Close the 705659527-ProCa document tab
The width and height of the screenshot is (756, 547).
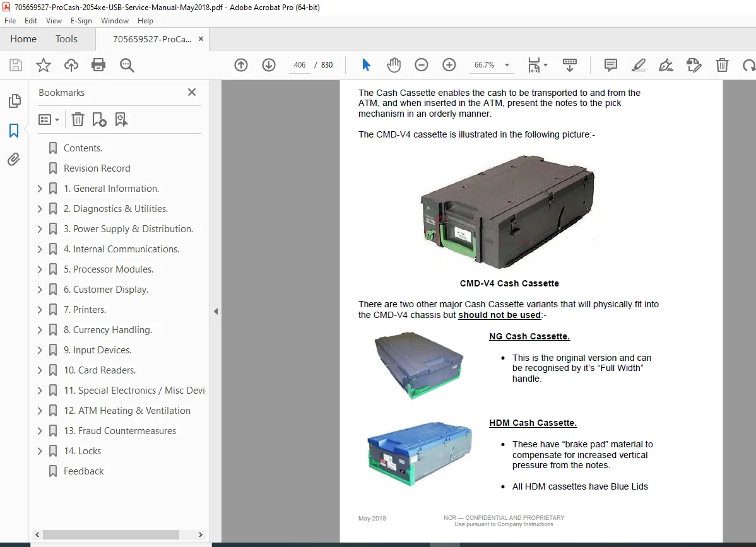click(x=201, y=39)
